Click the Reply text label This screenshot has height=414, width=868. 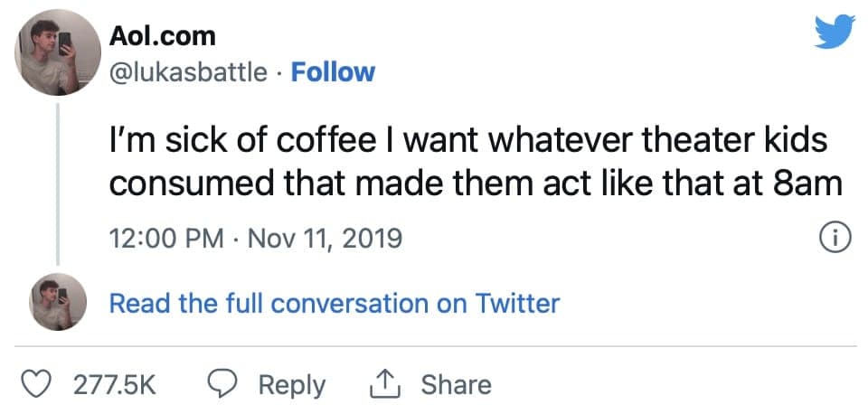[292, 386]
